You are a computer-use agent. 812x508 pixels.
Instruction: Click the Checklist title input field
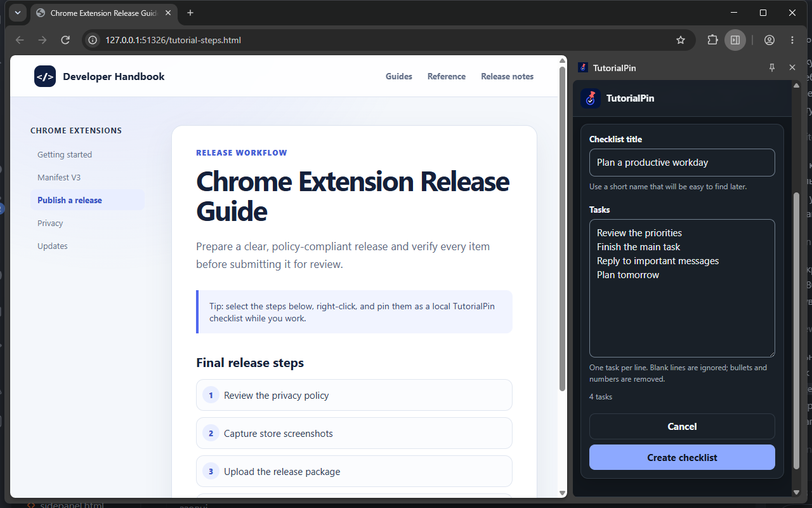(682, 163)
